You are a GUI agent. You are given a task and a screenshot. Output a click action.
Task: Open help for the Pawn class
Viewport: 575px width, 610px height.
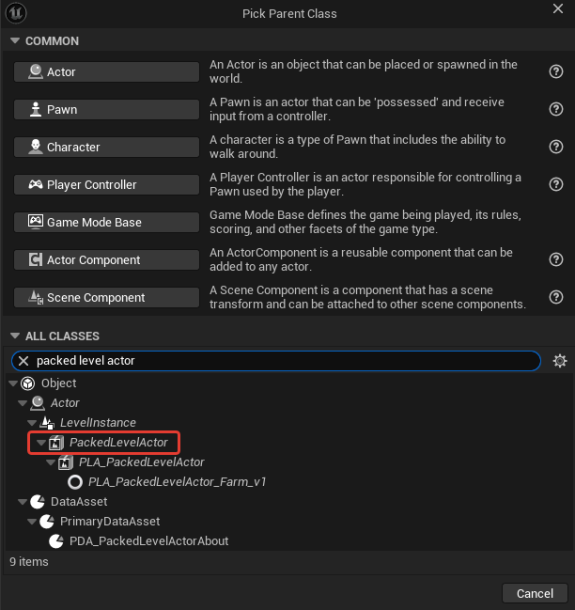[556, 109]
